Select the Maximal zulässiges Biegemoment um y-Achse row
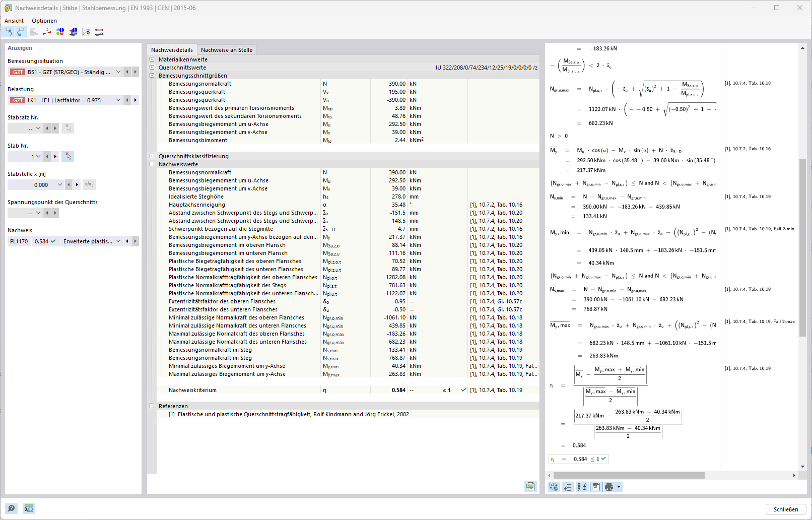The width and height of the screenshot is (812, 520). click(x=348, y=374)
